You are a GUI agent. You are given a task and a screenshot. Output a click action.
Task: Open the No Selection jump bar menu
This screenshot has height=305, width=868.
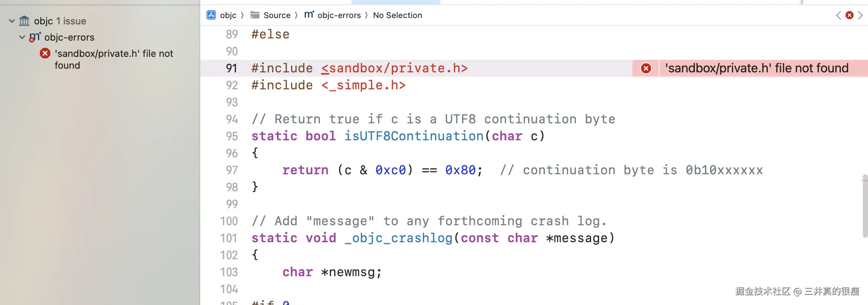coord(397,15)
